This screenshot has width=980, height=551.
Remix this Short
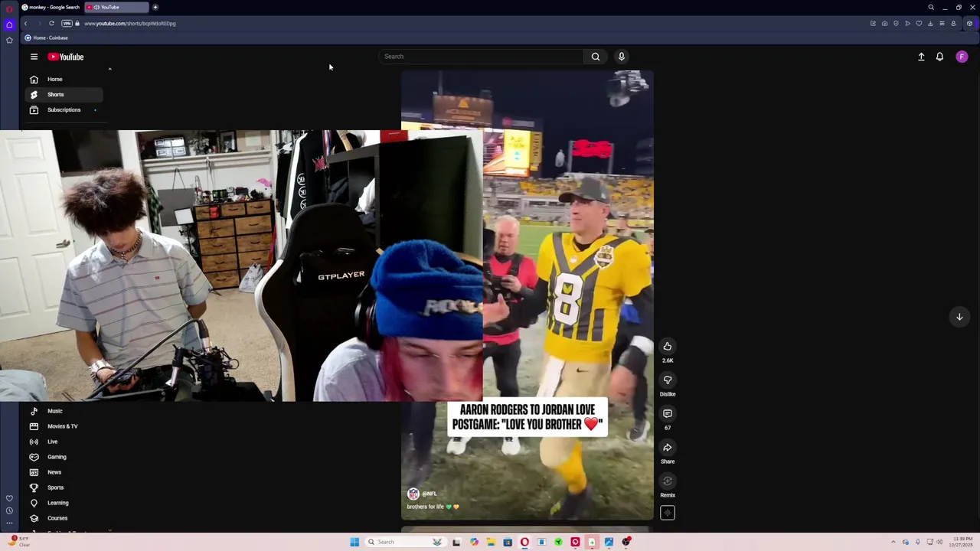(668, 481)
